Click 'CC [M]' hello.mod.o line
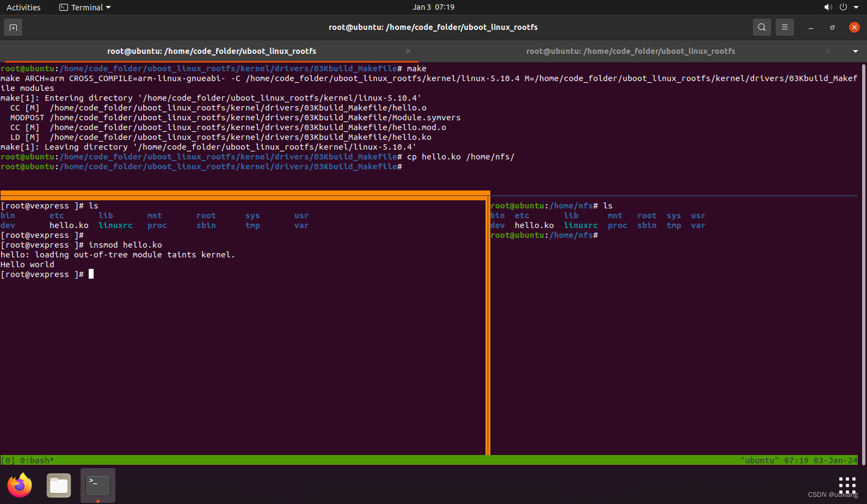The height and width of the screenshot is (504, 867). pyautogui.click(x=228, y=127)
